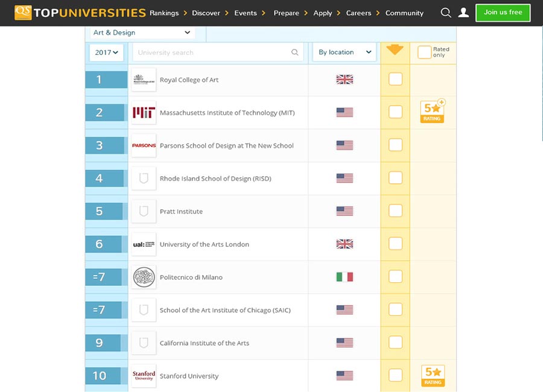Open the Stanford University link
Viewport: 543px width, 392px height.
pyautogui.click(x=189, y=376)
